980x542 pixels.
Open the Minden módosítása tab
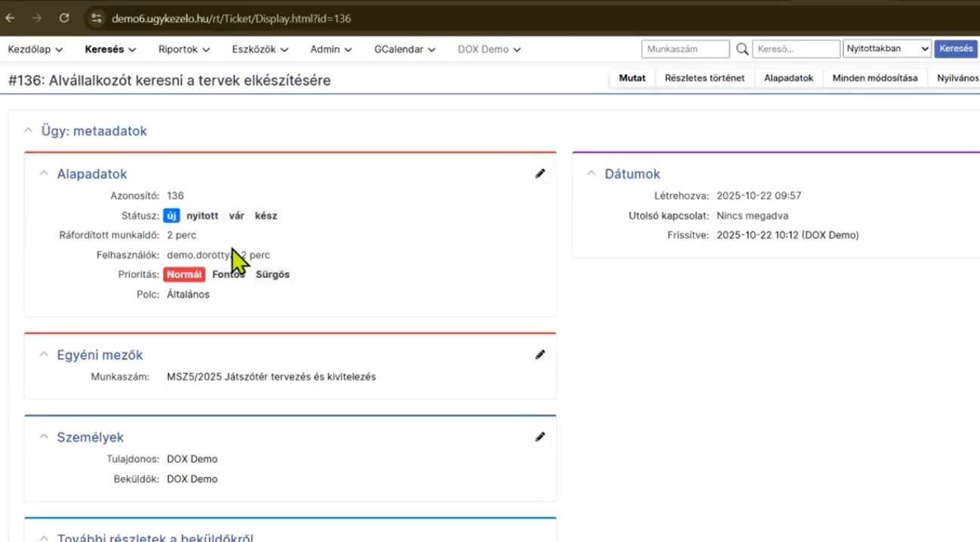874,78
